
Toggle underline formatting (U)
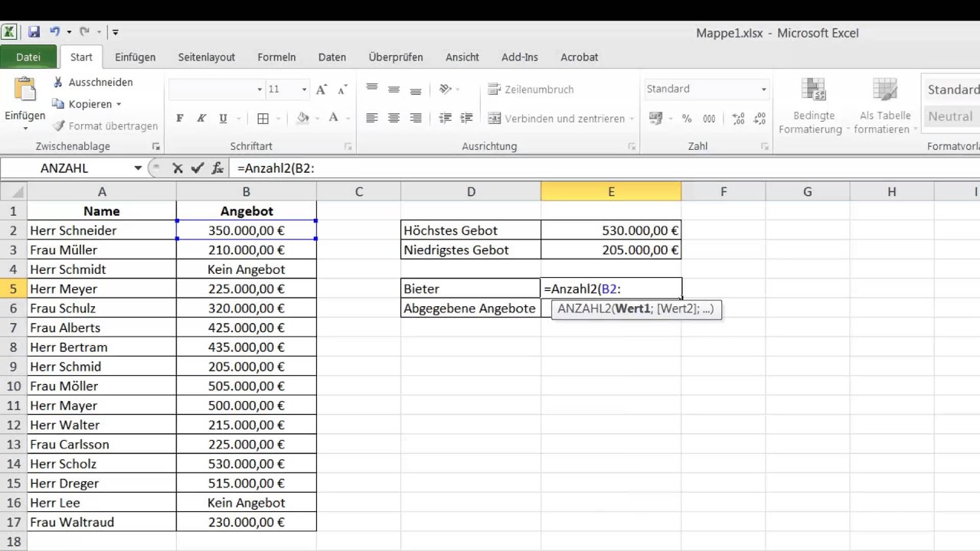pos(223,119)
